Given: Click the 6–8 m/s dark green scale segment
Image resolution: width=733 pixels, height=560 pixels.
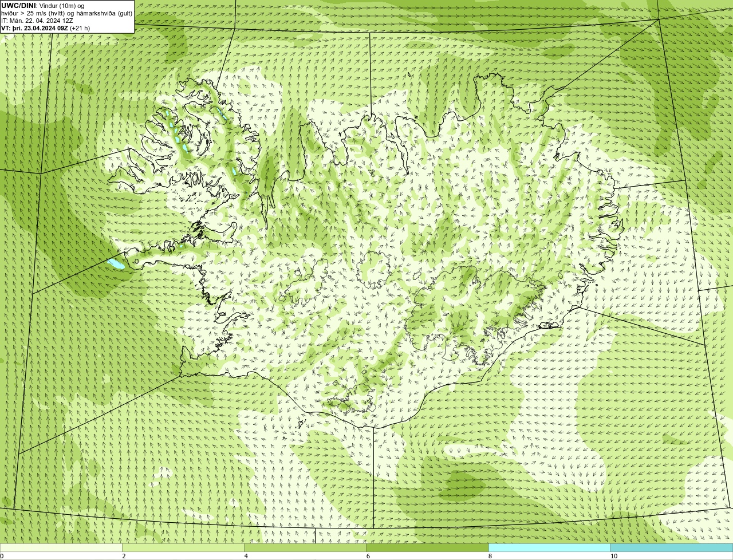Looking at the screenshot, I should point(427,547).
